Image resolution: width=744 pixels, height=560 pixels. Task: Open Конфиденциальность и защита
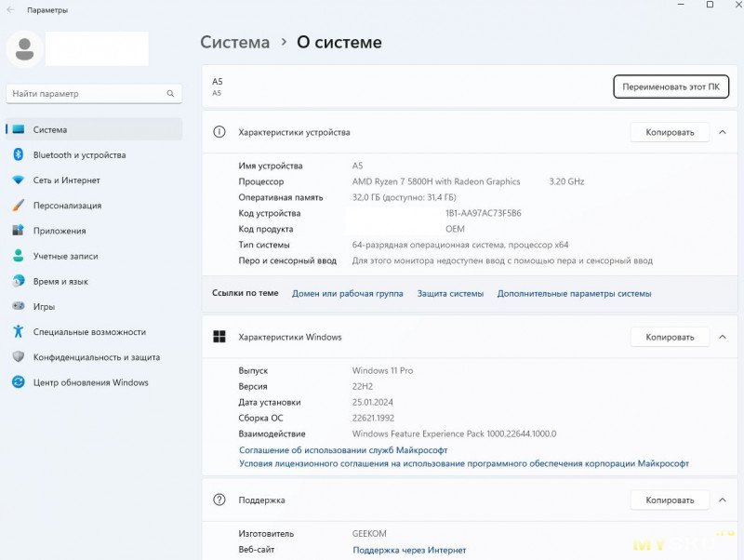coord(94,357)
